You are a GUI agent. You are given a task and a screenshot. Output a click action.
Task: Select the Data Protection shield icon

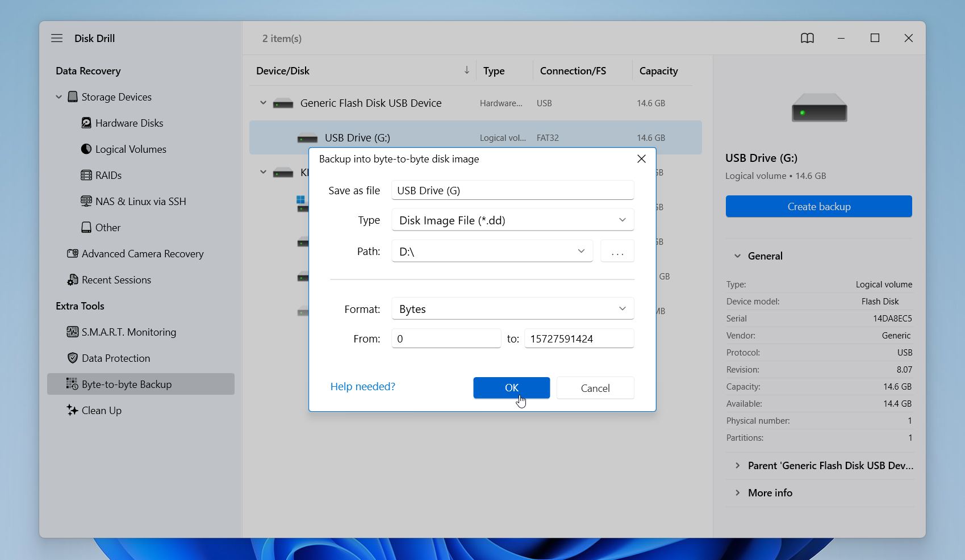(72, 358)
